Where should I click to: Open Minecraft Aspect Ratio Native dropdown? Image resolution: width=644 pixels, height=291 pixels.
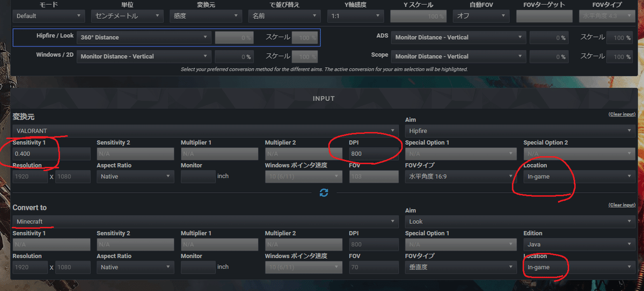[135, 267]
